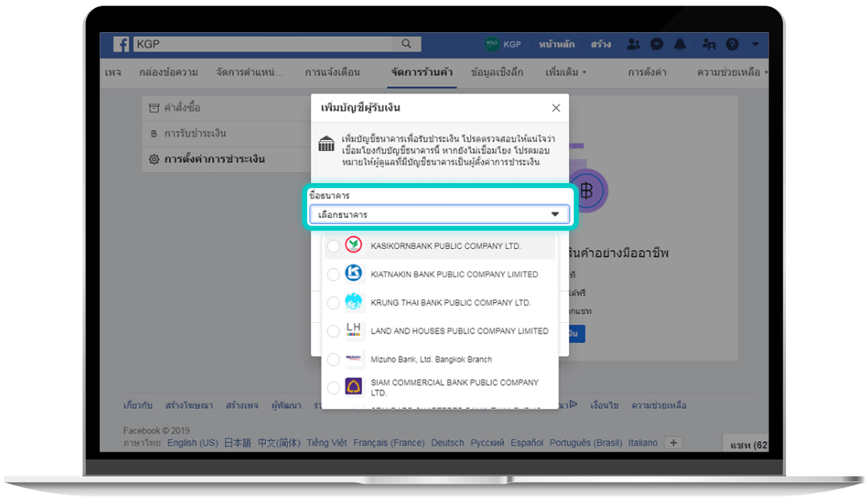The image size is (868, 498).
Task: Click the search magnifier icon
Action: tap(407, 44)
